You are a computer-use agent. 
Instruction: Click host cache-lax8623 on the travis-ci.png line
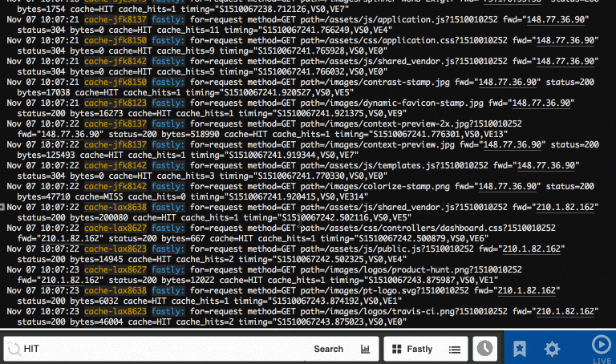[115, 311]
